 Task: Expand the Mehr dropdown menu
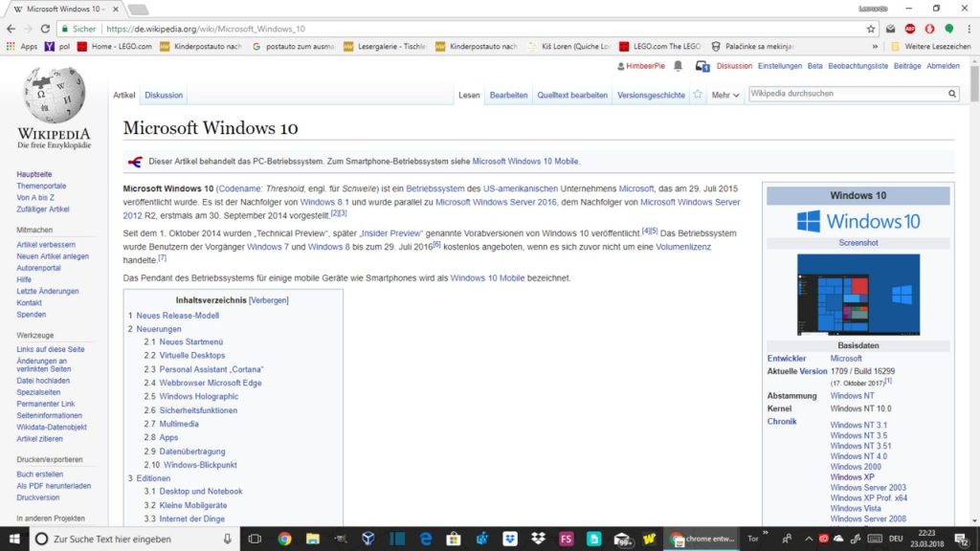tap(725, 95)
